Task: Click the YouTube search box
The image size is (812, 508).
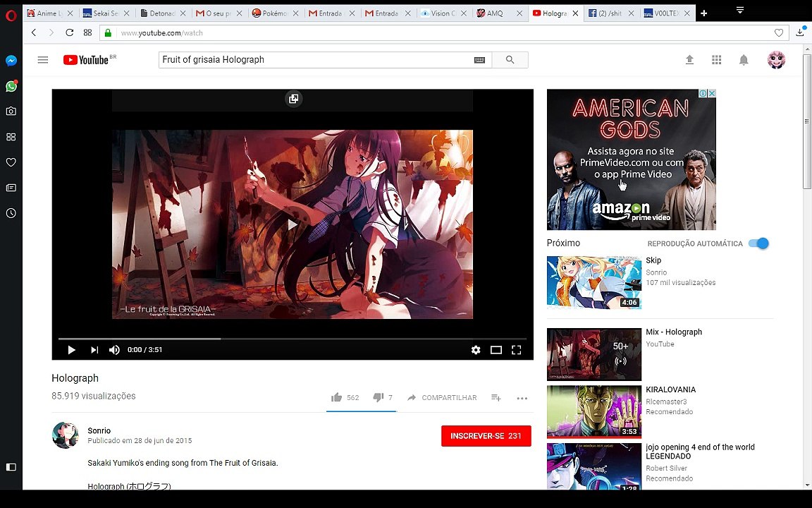Action: tap(315, 59)
